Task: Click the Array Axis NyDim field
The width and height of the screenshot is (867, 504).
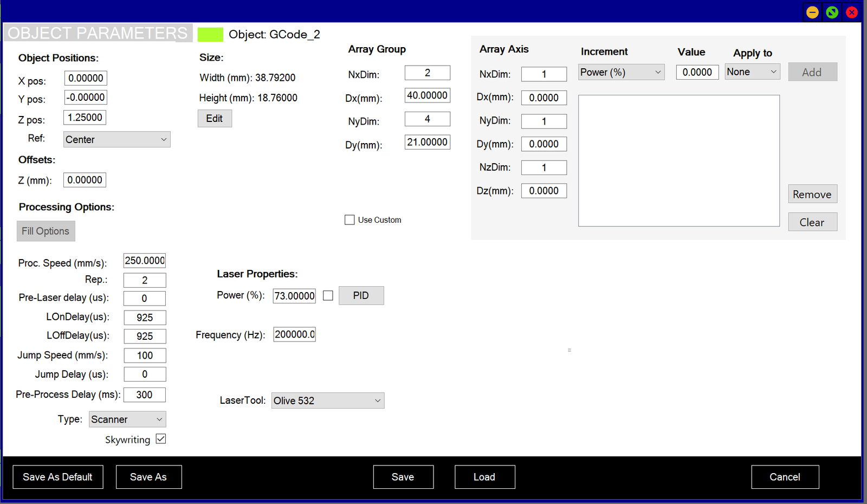Action: [544, 121]
